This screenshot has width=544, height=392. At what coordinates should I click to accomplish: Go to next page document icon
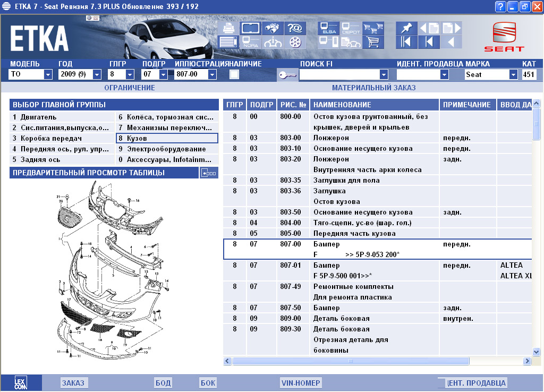[452, 28]
